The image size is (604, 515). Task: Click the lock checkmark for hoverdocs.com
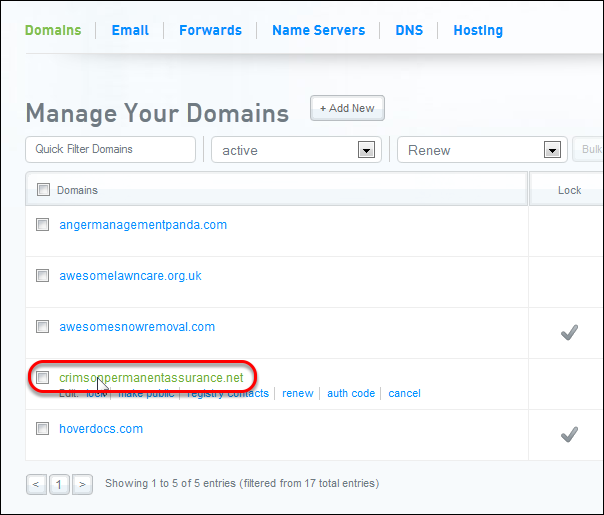pos(569,434)
